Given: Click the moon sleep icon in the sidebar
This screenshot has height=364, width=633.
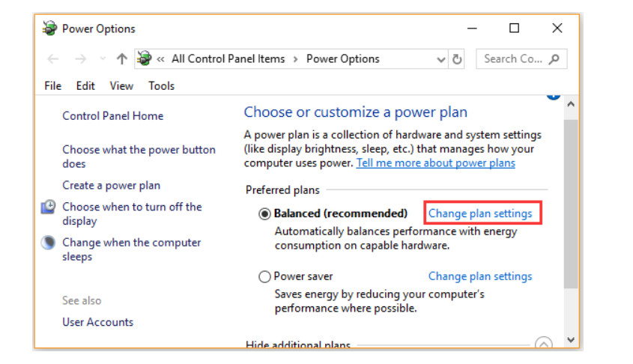Looking at the screenshot, I should (x=48, y=243).
